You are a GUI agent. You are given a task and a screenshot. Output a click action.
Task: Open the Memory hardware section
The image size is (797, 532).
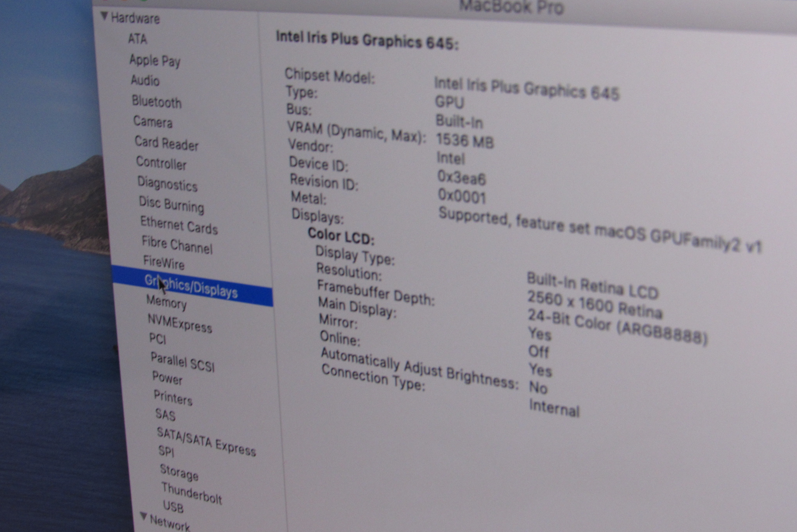coord(166,303)
